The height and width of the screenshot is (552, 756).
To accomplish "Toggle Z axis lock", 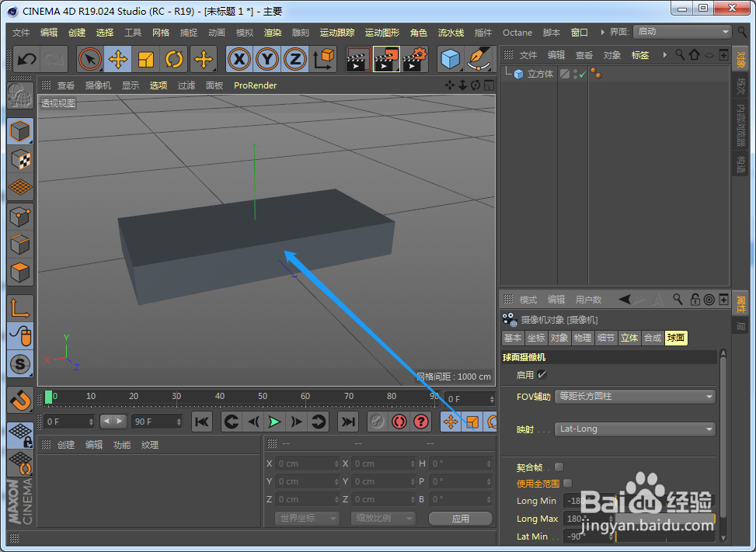I will pos(295,60).
